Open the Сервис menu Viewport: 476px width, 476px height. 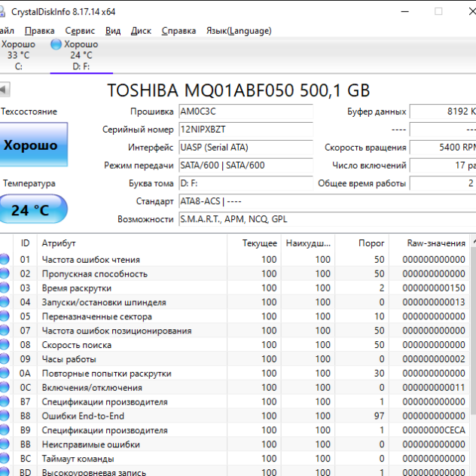click(80, 31)
